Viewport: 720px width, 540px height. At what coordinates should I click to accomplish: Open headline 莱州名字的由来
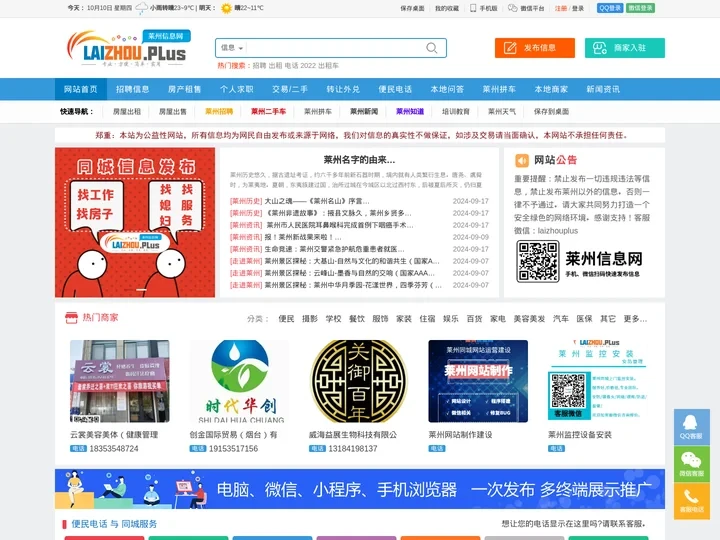pyautogui.click(x=359, y=160)
